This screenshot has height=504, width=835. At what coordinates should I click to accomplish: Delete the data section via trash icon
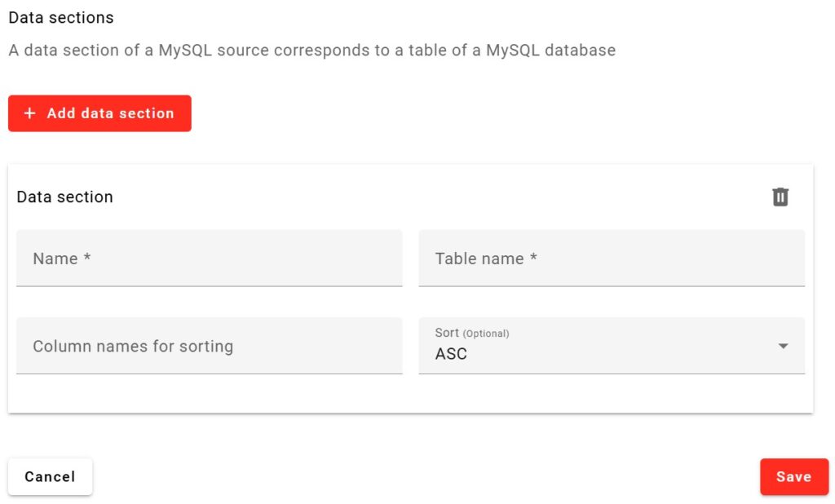780,197
